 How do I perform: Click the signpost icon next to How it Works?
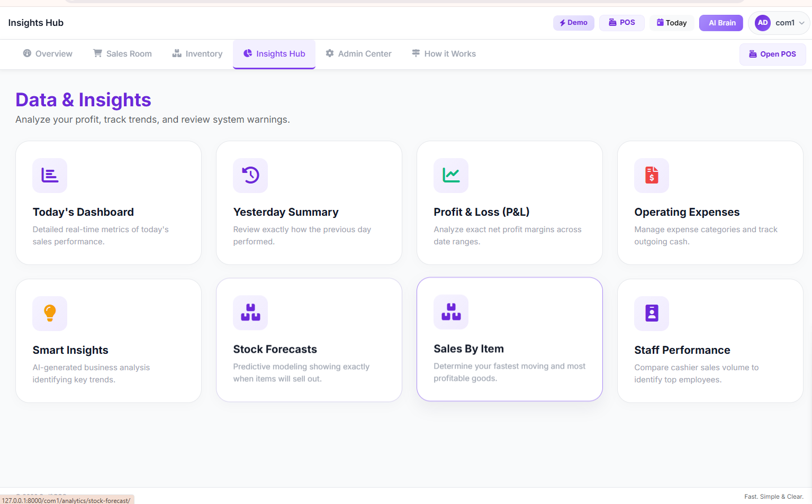pos(416,53)
